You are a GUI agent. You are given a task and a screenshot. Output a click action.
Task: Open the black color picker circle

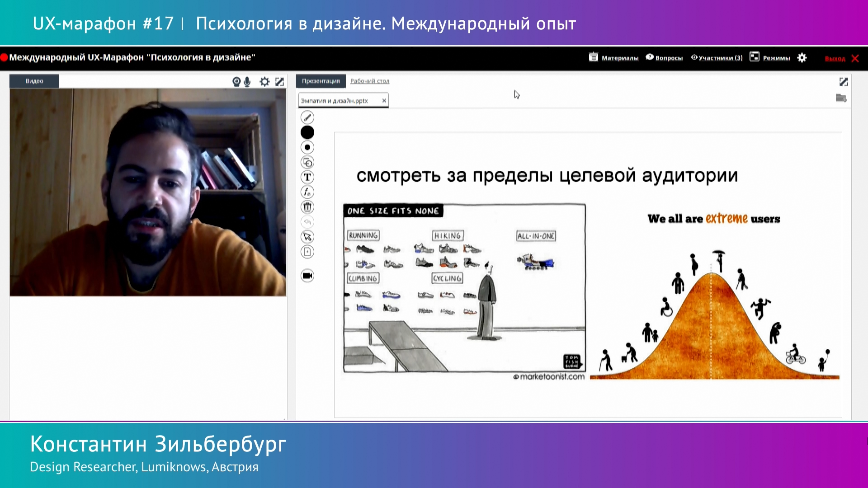coord(307,132)
